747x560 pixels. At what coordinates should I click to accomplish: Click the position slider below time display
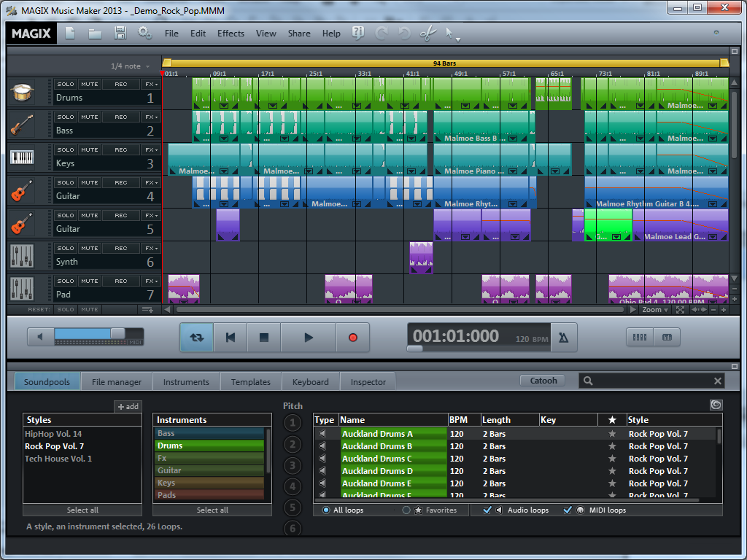click(414, 349)
